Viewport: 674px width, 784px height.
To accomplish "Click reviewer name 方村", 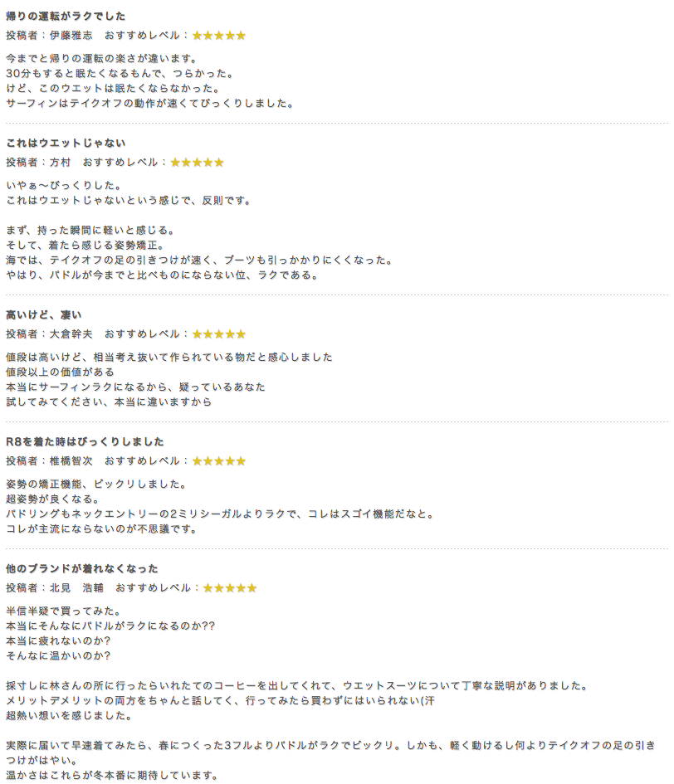I will 60,163.
